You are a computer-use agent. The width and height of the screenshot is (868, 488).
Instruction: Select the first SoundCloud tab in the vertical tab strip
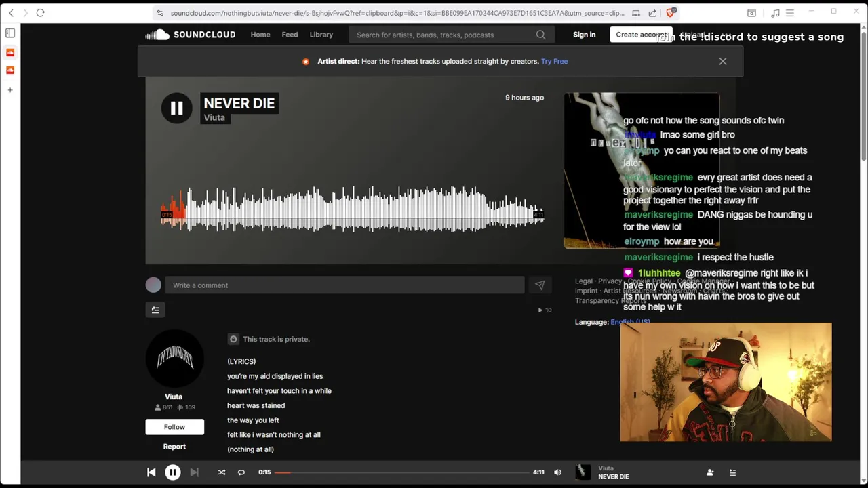click(10, 52)
